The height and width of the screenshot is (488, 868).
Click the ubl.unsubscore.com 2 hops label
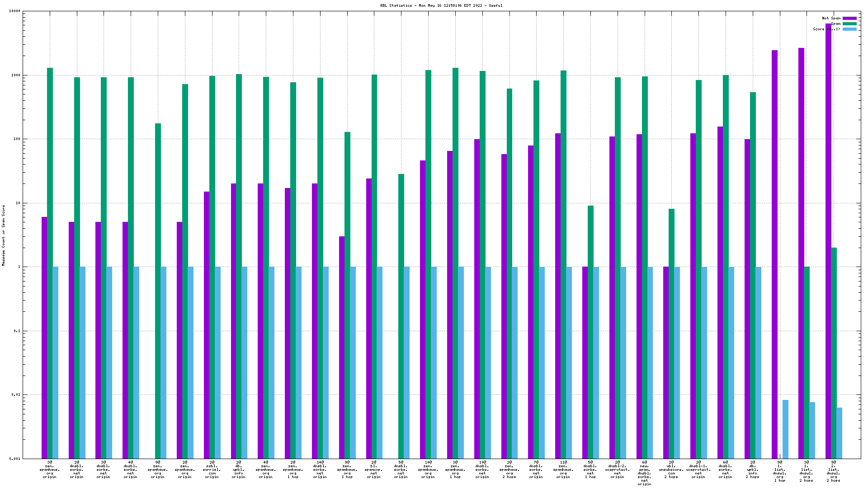(671, 469)
